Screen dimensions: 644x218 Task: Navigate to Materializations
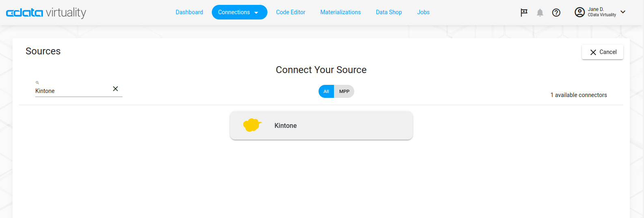(340, 12)
